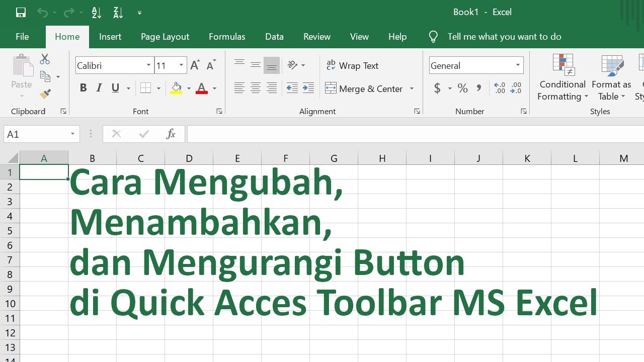This screenshot has width=644, height=362.
Task: Click Sort A to Z icon
Action: (x=97, y=13)
